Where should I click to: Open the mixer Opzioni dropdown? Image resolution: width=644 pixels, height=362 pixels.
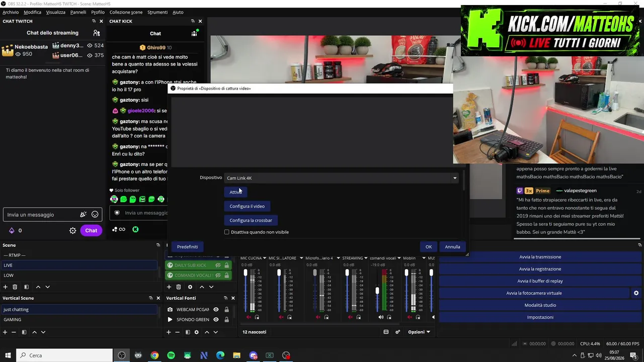click(x=419, y=332)
